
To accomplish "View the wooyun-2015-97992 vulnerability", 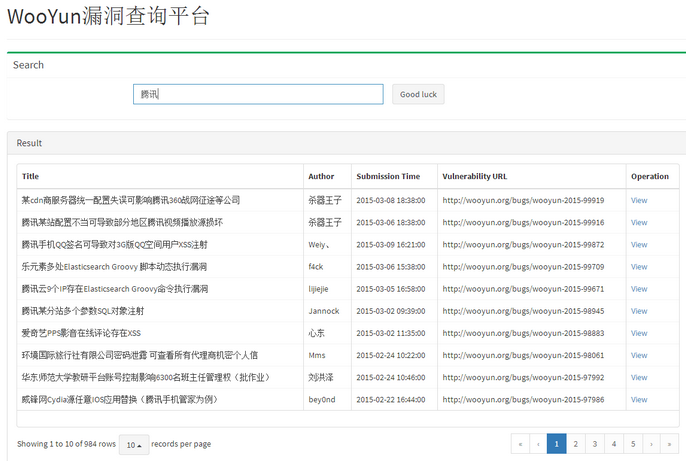I will [639, 377].
